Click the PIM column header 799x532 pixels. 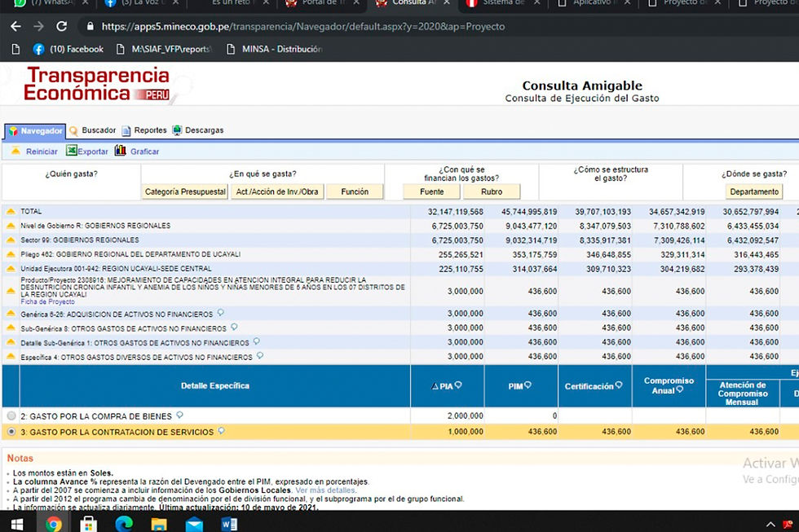[x=520, y=386]
